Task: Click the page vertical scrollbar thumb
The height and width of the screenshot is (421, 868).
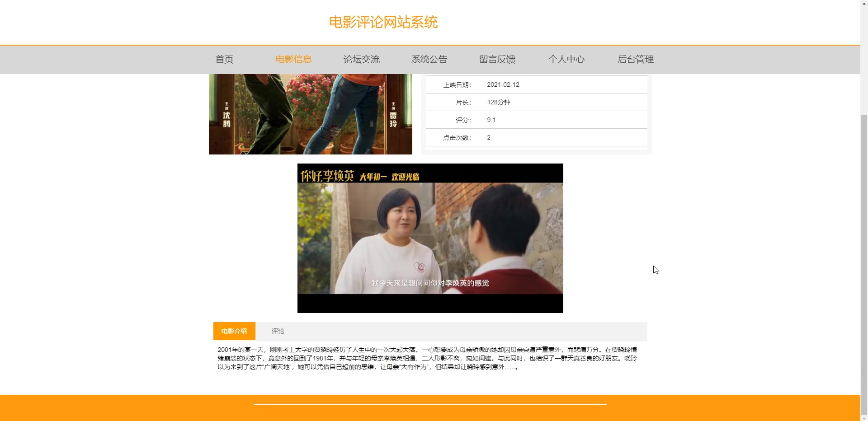Action: pos(864,264)
